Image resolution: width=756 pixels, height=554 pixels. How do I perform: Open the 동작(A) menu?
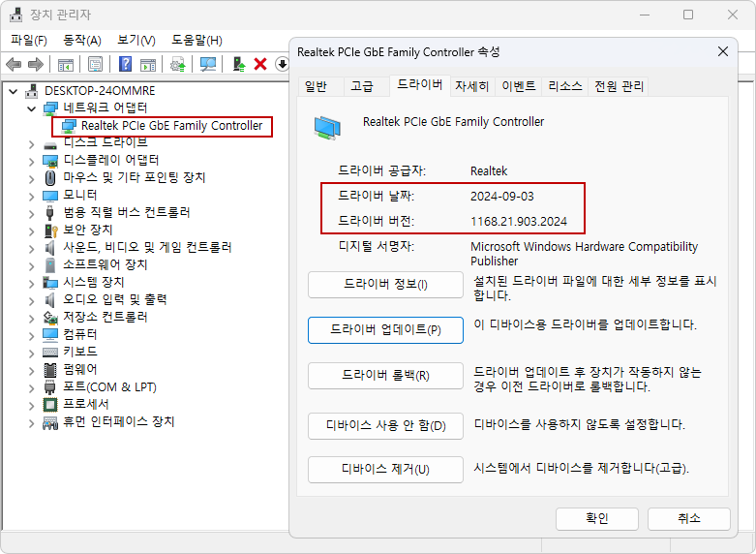click(82, 40)
